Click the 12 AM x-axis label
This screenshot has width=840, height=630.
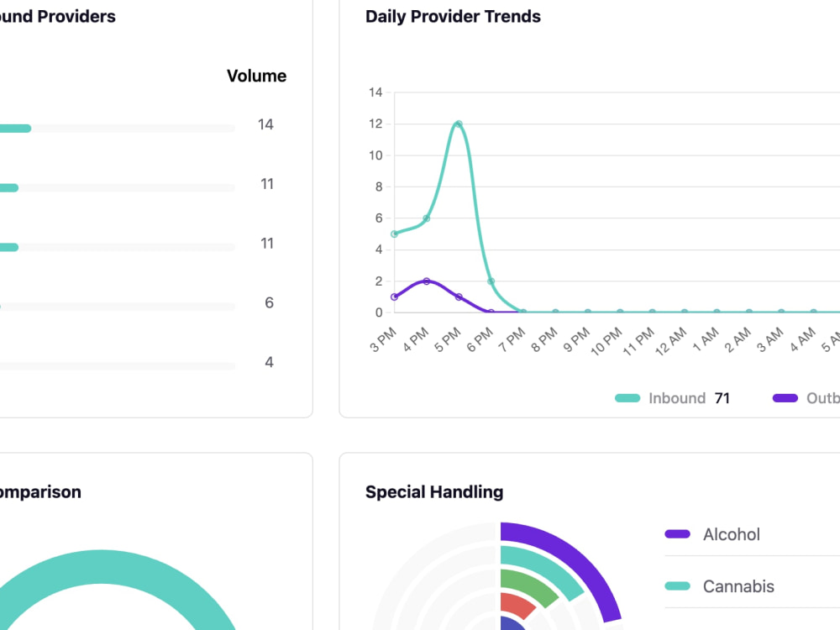(670, 342)
